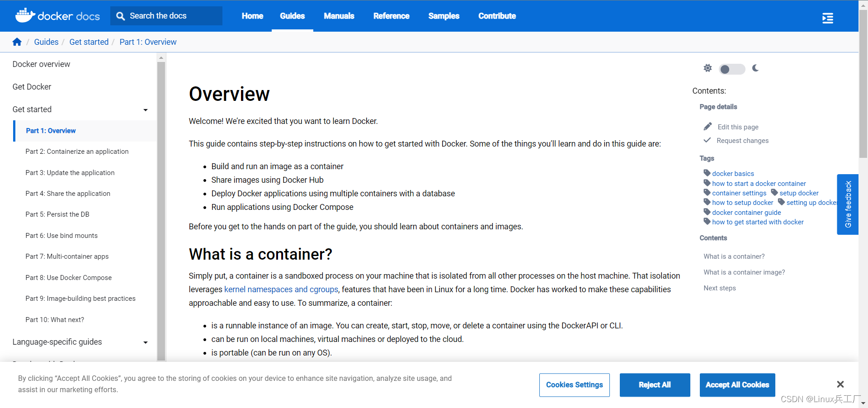Jump to What is a container image?
The height and width of the screenshot is (408, 868).
click(744, 272)
